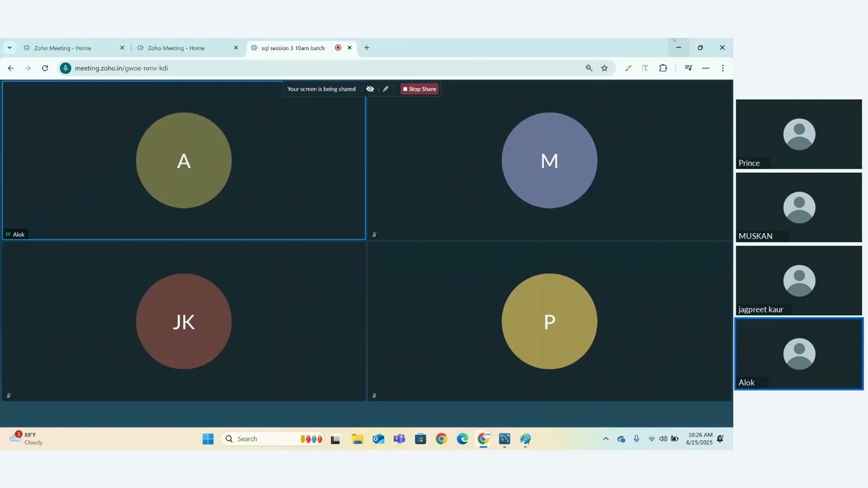Reload the meeting page

pyautogui.click(x=45, y=68)
